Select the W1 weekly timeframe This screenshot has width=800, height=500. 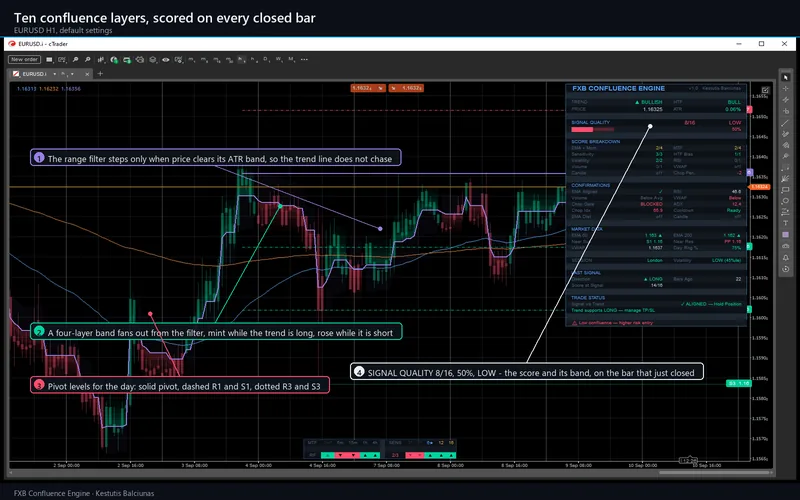pos(279,60)
